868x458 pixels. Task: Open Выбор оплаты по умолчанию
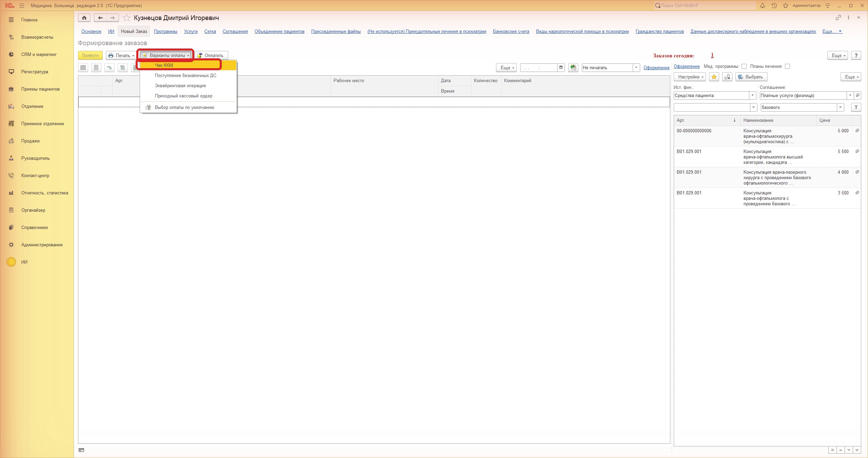tap(188, 107)
